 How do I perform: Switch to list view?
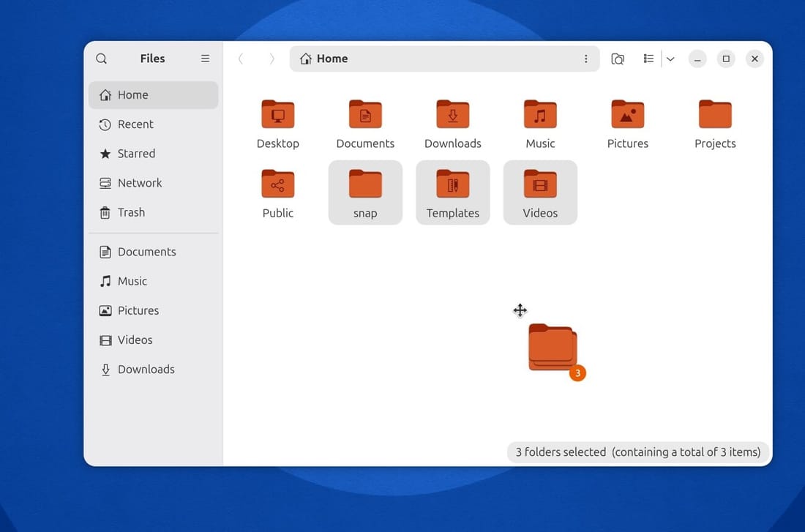(x=648, y=59)
